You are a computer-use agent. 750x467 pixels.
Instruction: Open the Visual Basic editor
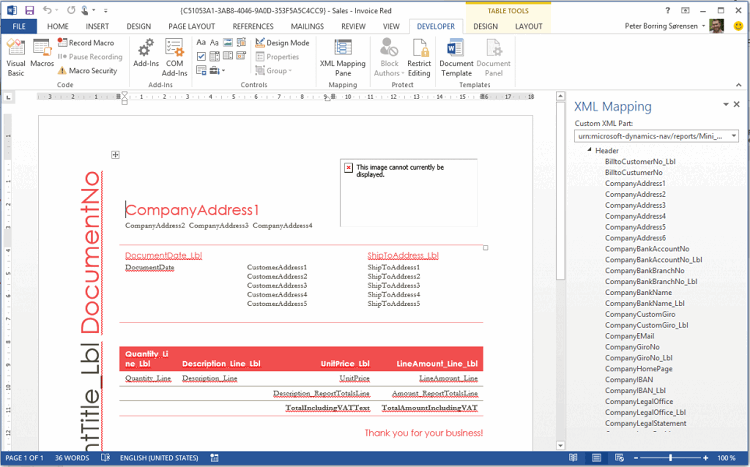tap(15, 55)
